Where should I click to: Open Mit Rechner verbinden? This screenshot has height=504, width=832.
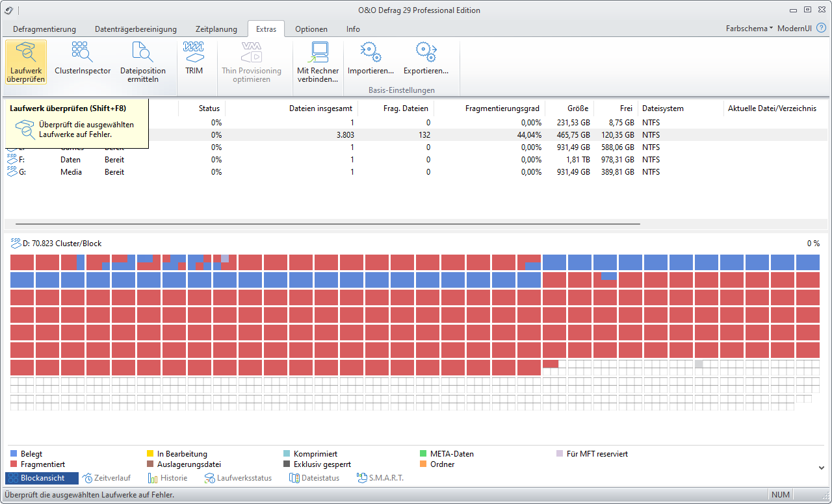(318, 62)
